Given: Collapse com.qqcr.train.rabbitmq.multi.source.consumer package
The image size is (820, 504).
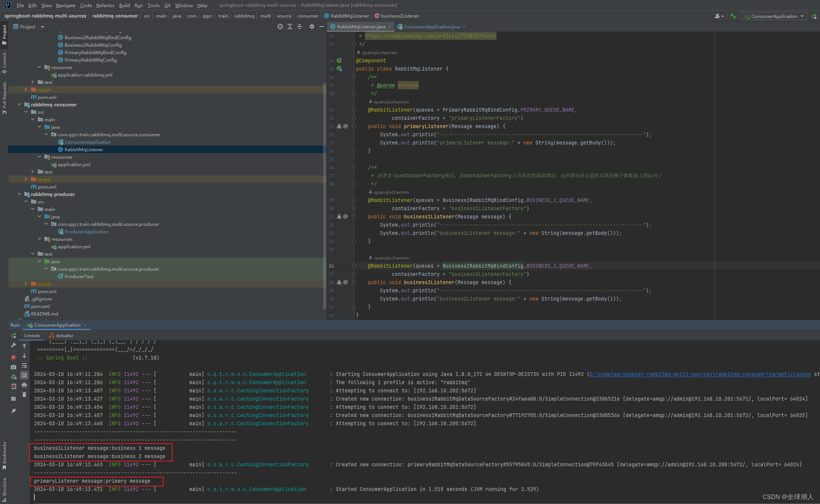Looking at the screenshot, I should pyautogui.click(x=46, y=134).
